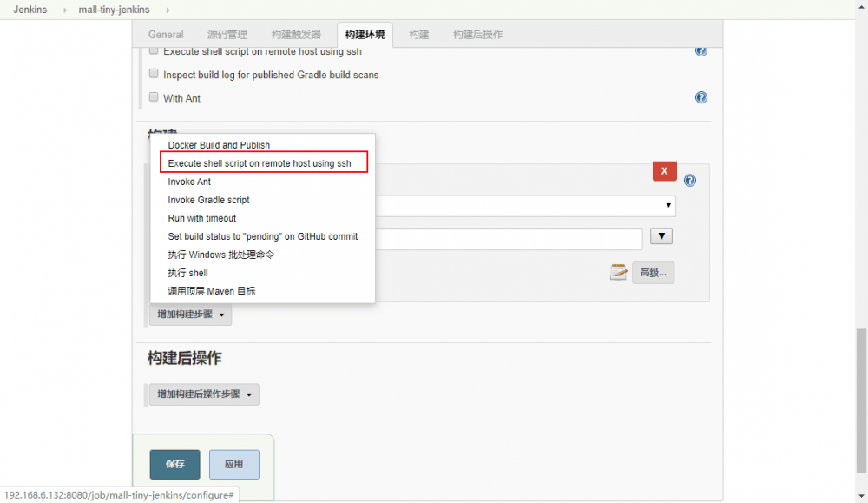Open the 增加构建步骤 dropdown
868x503 pixels.
pyautogui.click(x=189, y=314)
